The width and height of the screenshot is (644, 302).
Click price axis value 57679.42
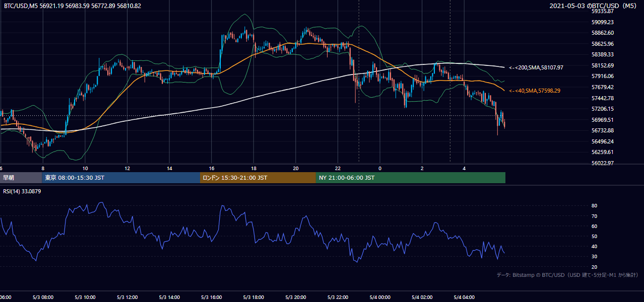tap(603, 87)
